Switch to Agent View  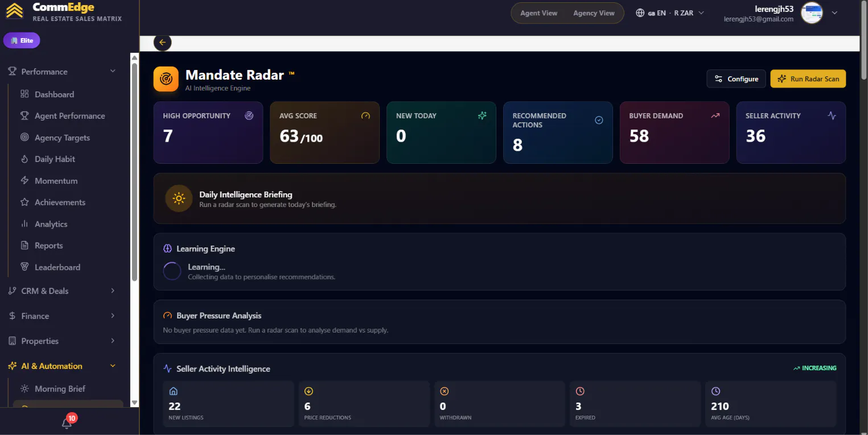pos(538,13)
